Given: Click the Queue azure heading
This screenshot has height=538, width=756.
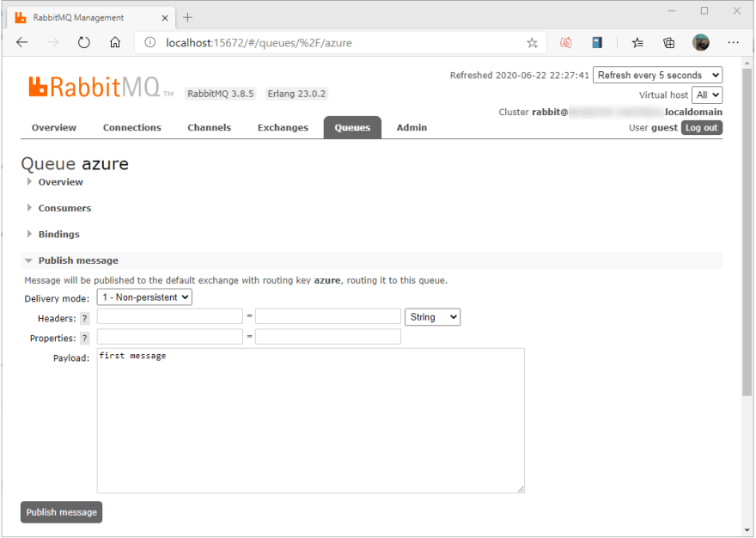Looking at the screenshot, I should click(x=75, y=164).
